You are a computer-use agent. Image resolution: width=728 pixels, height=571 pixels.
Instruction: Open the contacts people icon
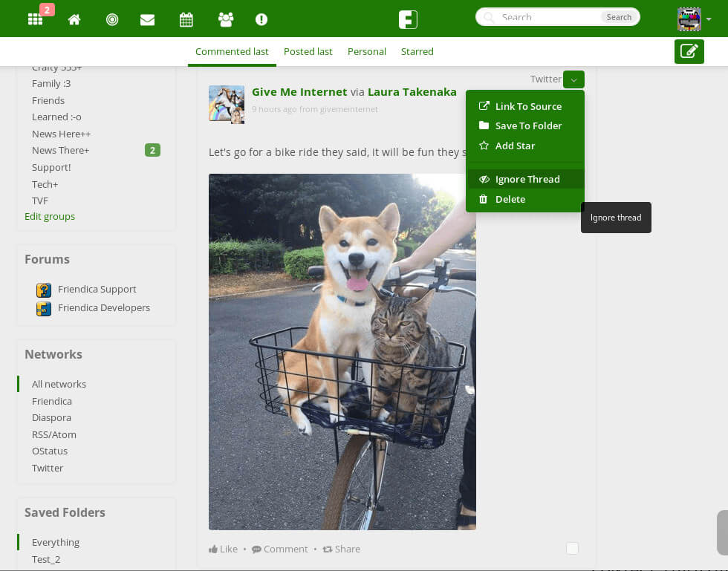(x=225, y=19)
